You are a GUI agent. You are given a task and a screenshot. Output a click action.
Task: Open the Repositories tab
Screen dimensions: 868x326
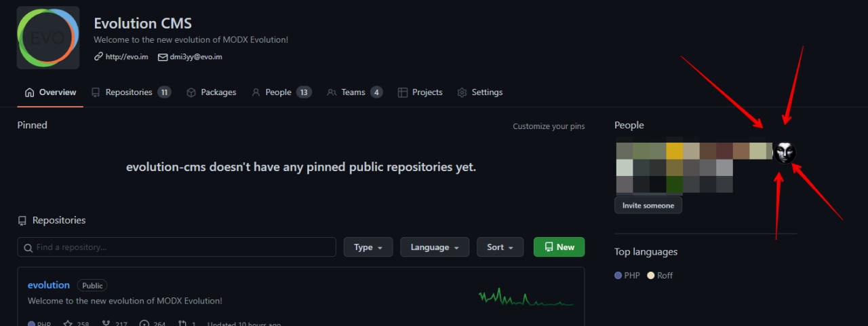[131, 92]
